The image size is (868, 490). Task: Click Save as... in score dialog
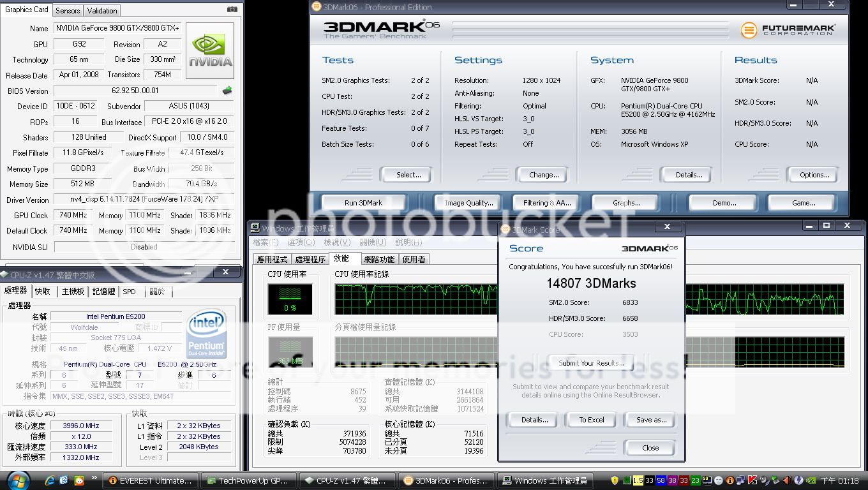tap(651, 420)
